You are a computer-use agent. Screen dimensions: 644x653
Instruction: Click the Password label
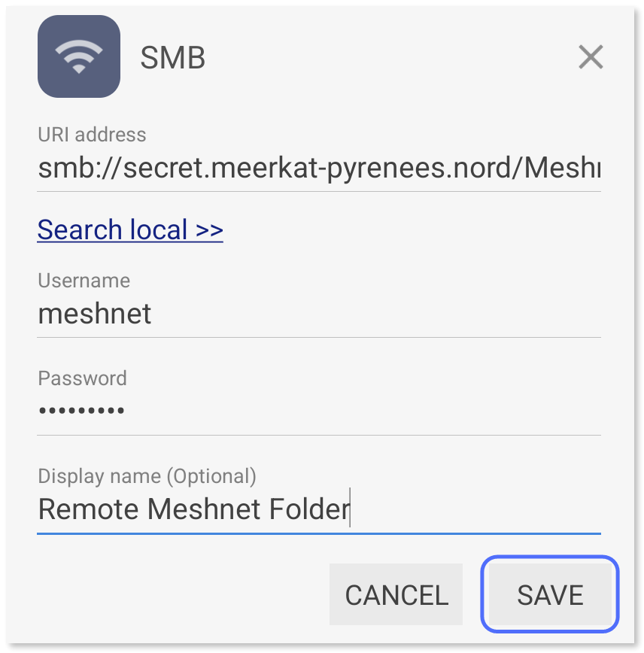click(x=82, y=378)
